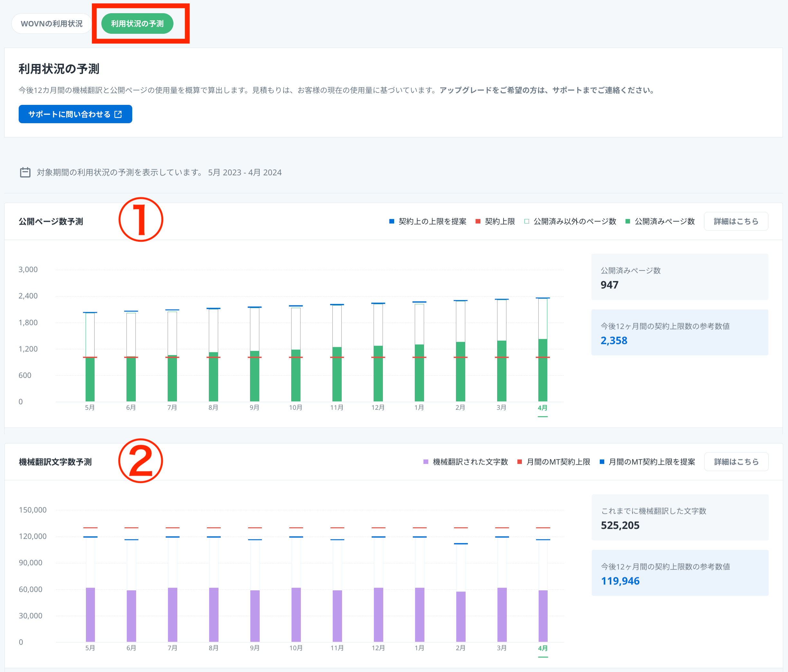Screen dimensions: 788x672
Task: Toggle the 月間のMT契約上限を提案 blue legend swatch
Action: tap(602, 462)
